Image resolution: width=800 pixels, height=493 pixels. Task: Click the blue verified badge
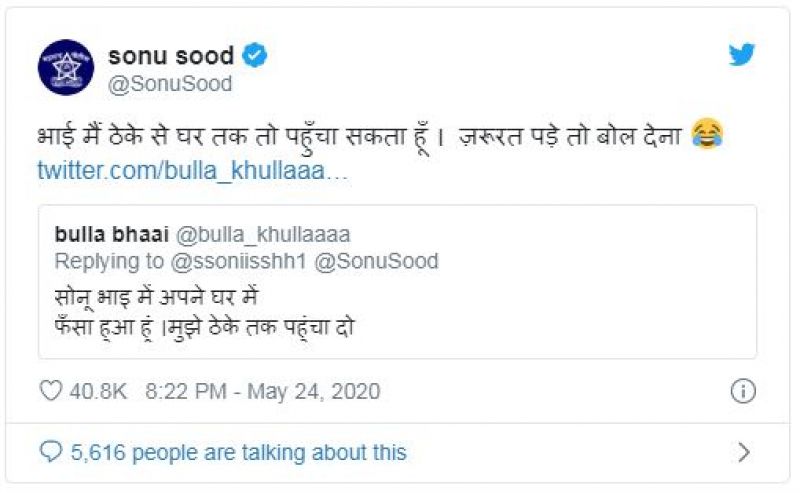pyautogui.click(x=255, y=55)
